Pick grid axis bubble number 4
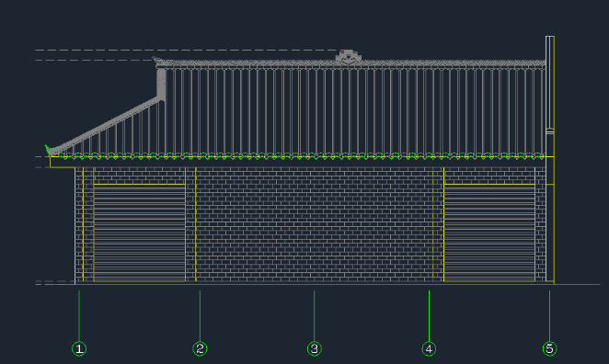This screenshot has width=609, height=364. point(429,348)
